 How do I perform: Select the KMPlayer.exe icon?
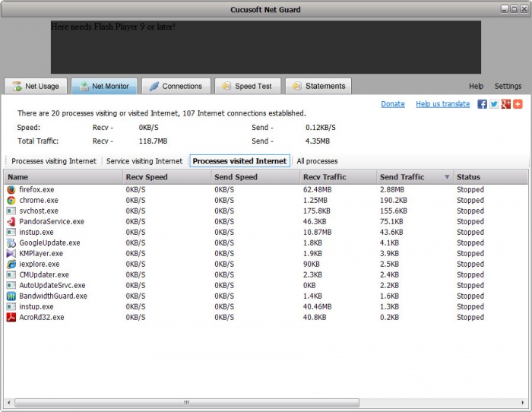click(x=11, y=253)
